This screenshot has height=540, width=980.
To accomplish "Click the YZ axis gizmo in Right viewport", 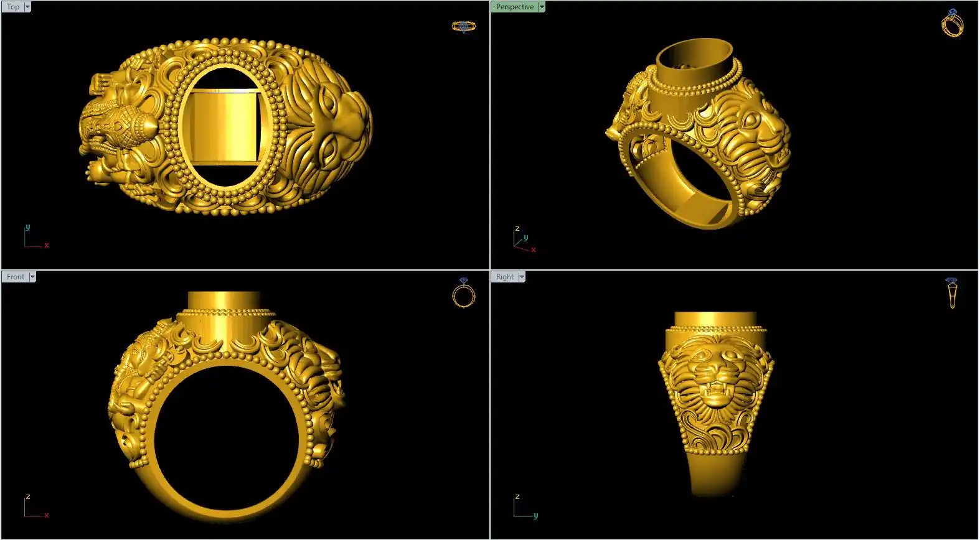I will [524, 507].
